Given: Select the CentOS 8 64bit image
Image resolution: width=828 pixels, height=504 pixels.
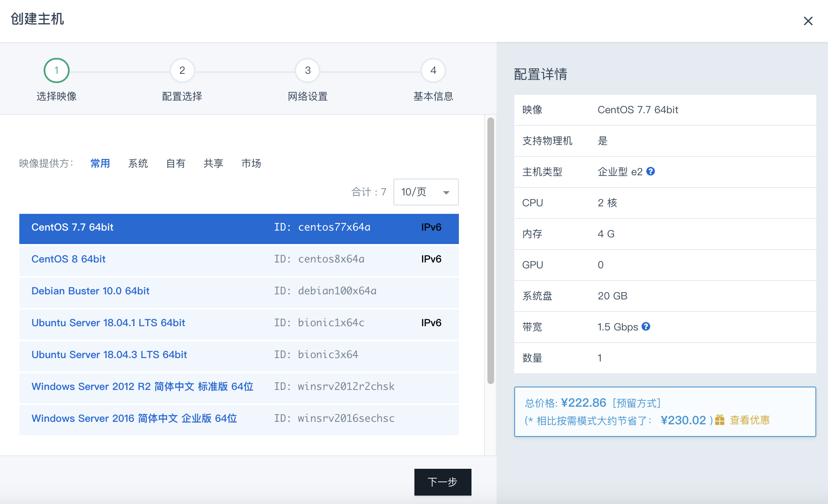Looking at the screenshot, I should coord(69,259).
